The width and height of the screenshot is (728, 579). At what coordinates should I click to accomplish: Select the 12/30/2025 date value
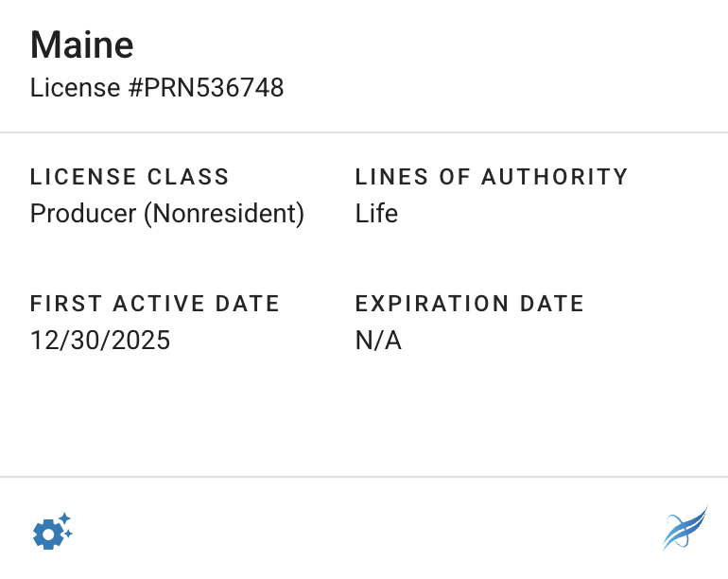click(x=100, y=341)
